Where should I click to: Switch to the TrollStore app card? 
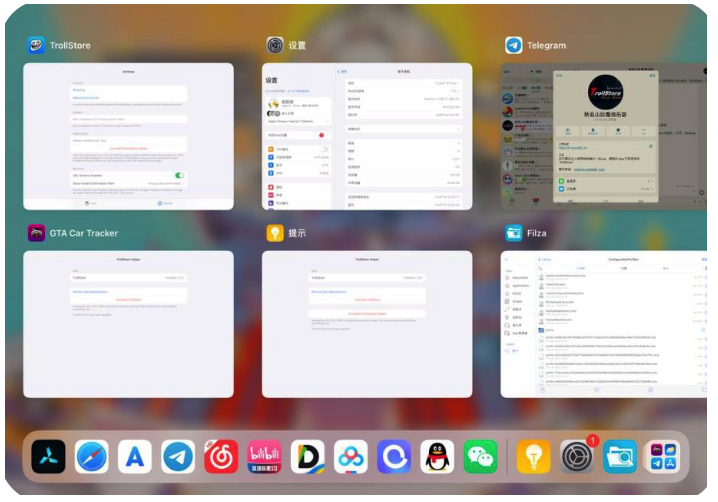pos(128,136)
